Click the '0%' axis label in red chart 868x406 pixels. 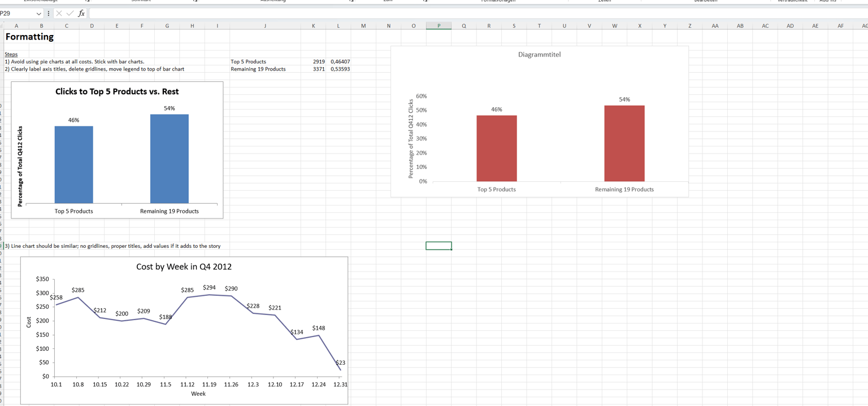(x=423, y=181)
